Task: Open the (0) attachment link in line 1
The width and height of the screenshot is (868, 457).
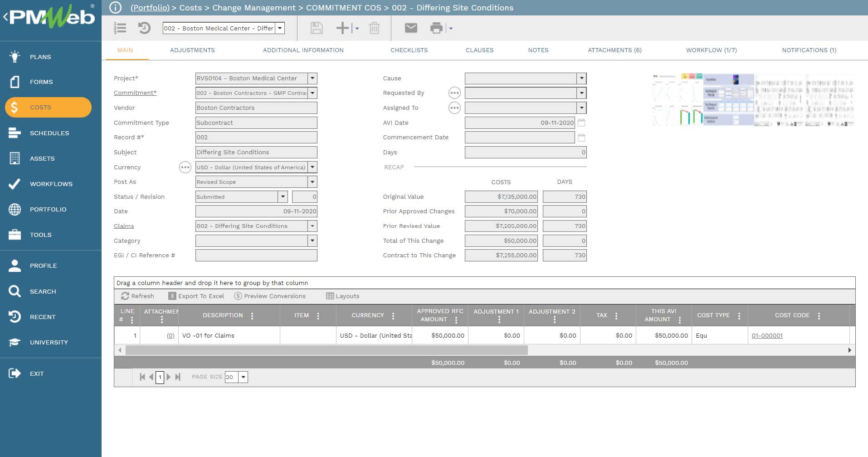Action: [171, 336]
